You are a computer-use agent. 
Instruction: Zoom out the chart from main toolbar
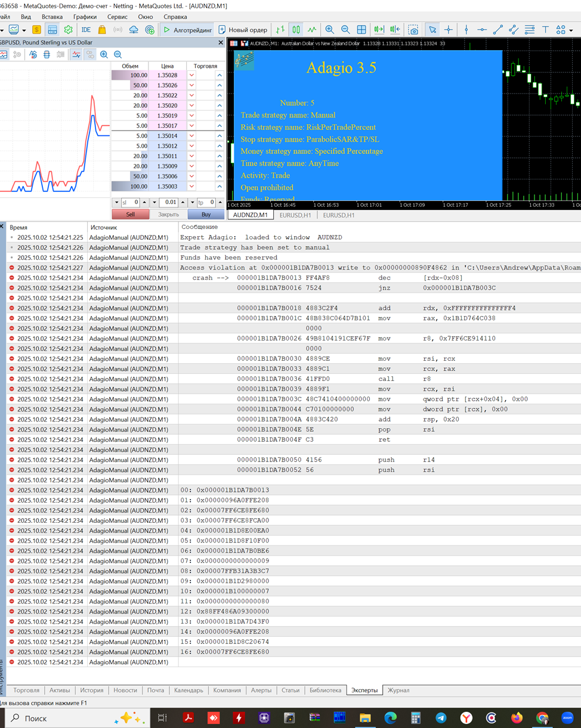coord(345,29)
